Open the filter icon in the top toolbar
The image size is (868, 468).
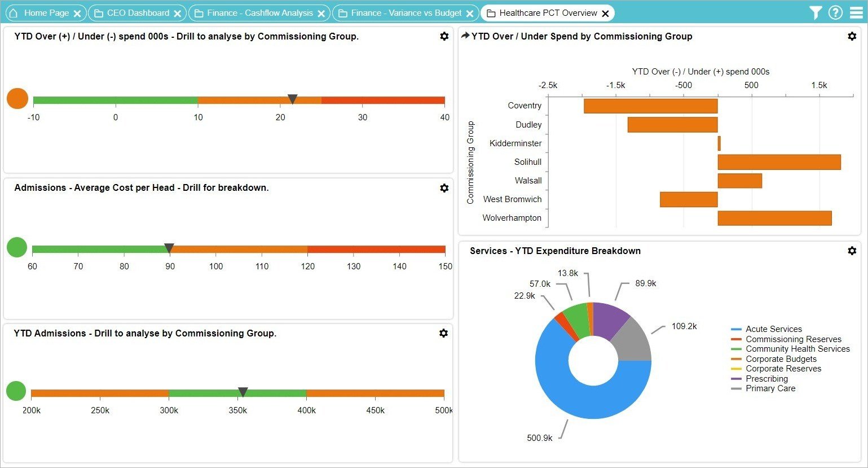(816, 12)
